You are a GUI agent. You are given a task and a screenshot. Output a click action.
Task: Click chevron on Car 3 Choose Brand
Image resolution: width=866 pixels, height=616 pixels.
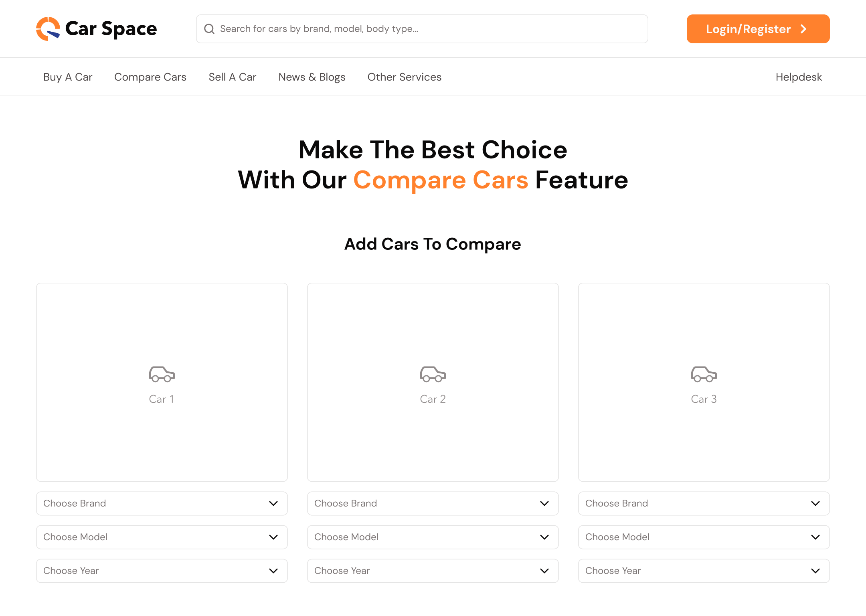pyautogui.click(x=815, y=503)
